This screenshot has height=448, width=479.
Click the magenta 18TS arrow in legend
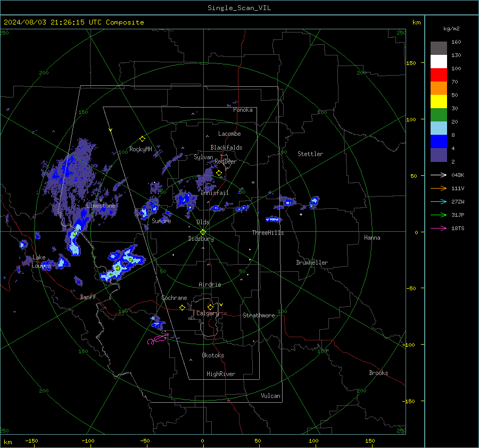439,228
